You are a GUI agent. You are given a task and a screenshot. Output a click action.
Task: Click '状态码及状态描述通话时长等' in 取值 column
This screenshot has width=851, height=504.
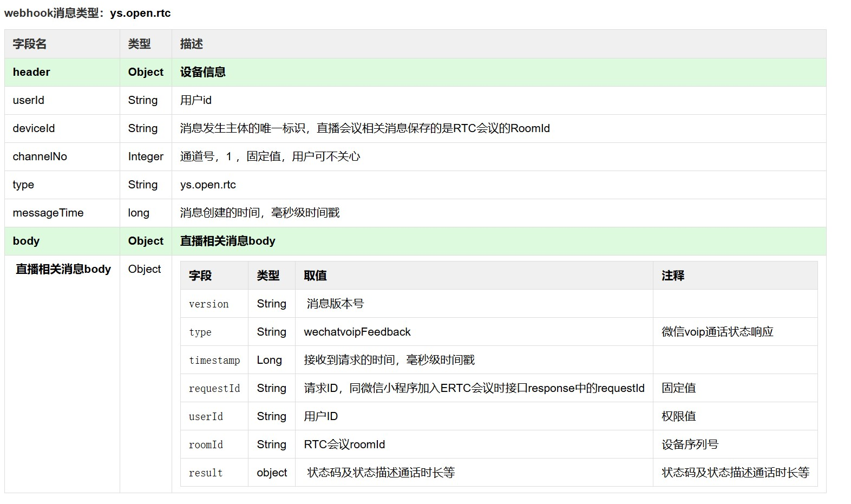[381, 473]
